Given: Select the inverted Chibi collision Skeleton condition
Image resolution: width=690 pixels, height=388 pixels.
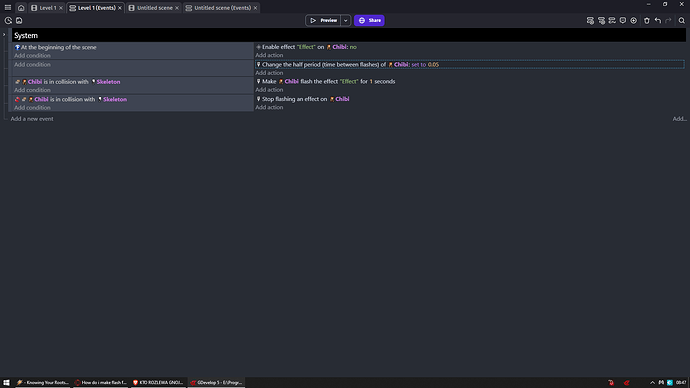Looking at the screenshot, I should pos(71,99).
